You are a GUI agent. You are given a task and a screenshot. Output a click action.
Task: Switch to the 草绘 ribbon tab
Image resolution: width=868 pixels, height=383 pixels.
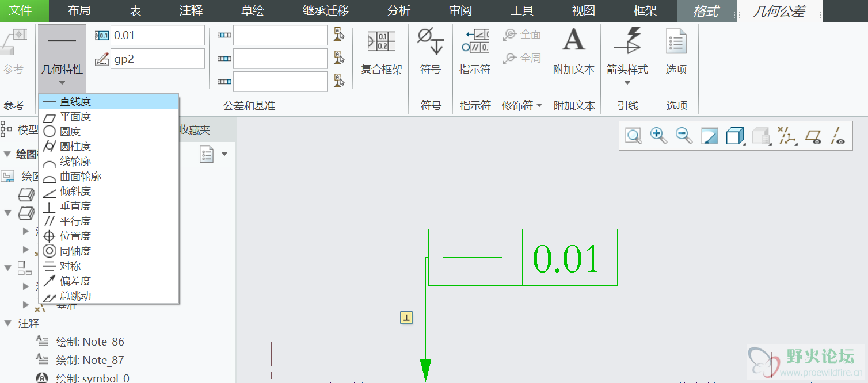click(252, 11)
